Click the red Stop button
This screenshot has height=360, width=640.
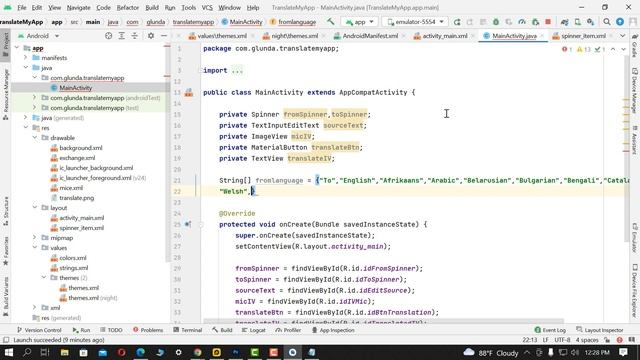[x=548, y=22]
